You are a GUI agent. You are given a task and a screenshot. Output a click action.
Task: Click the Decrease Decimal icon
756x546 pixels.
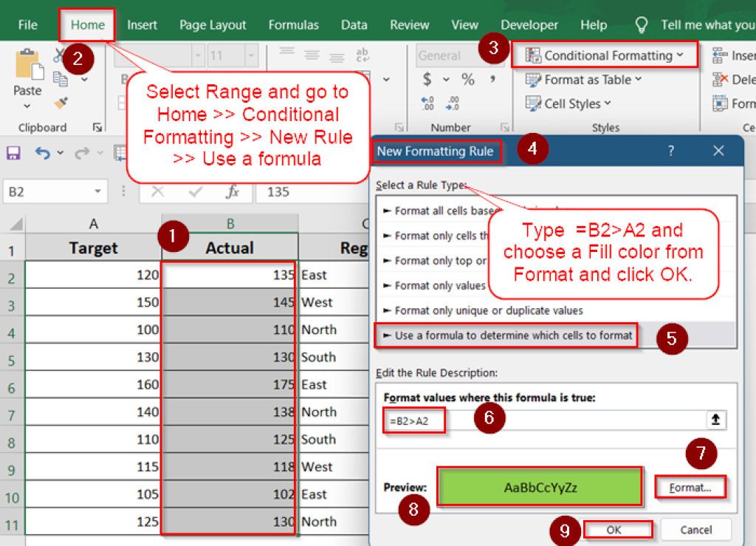tap(452, 102)
